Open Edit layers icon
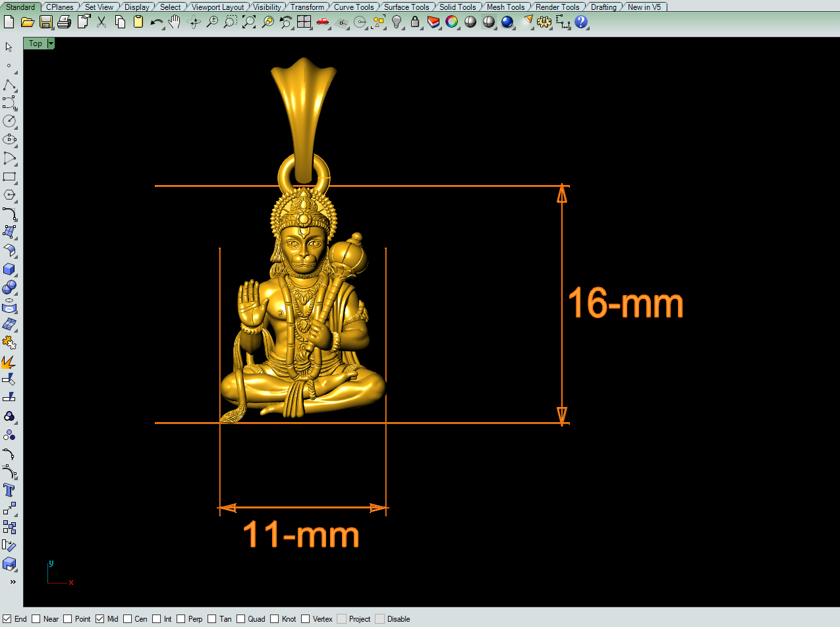 coord(434,22)
